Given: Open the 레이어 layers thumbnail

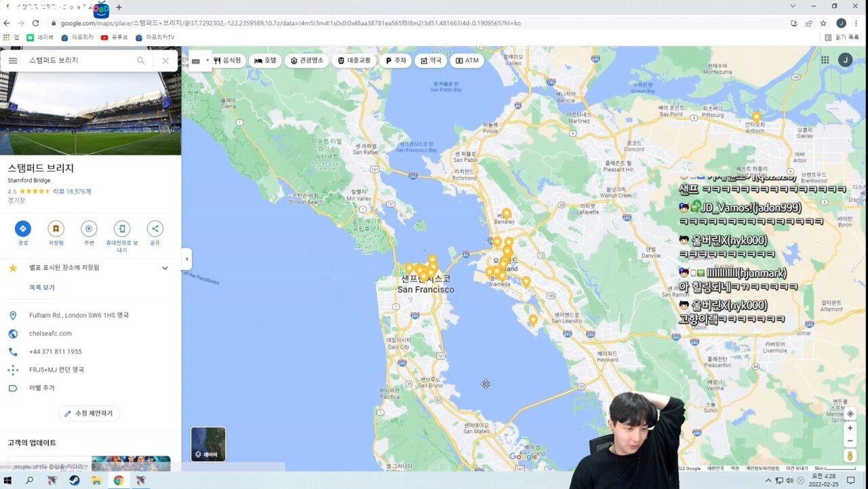Looking at the screenshot, I should (x=208, y=444).
